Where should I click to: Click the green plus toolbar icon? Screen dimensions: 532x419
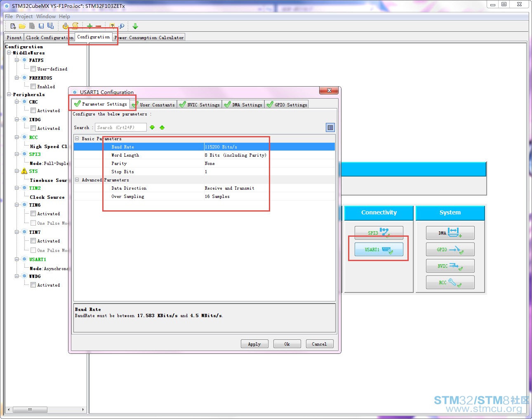tap(89, 26)
